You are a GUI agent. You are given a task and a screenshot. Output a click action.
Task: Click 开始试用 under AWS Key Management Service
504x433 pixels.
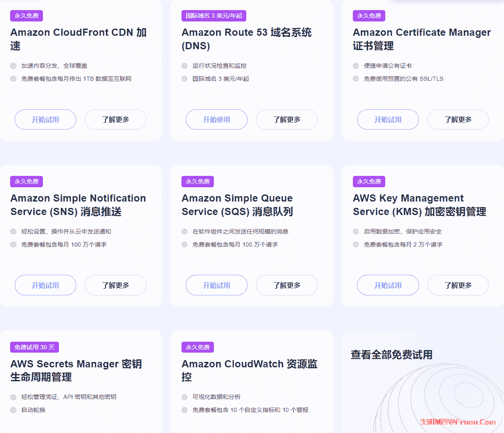(388, 285)
